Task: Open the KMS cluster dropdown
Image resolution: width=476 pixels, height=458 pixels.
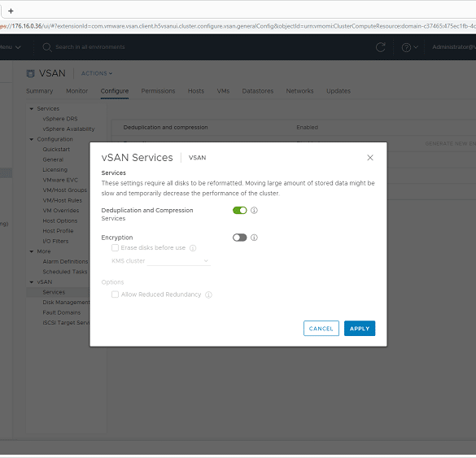Action: click(179, 261)
